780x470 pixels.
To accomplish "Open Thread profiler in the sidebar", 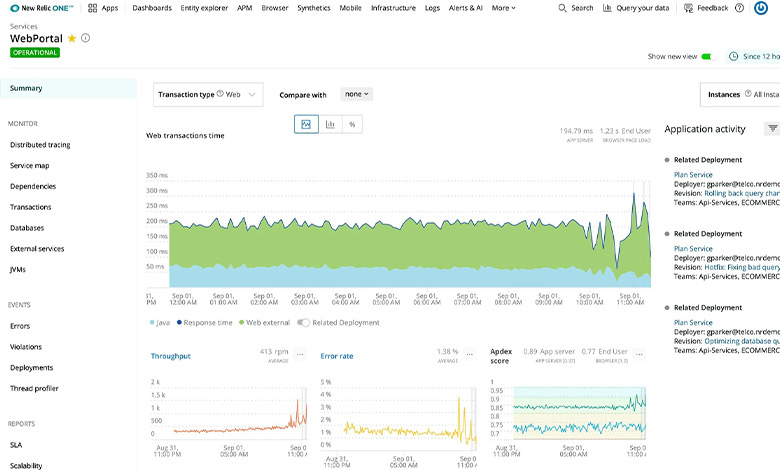I will (x=34, y=388).
